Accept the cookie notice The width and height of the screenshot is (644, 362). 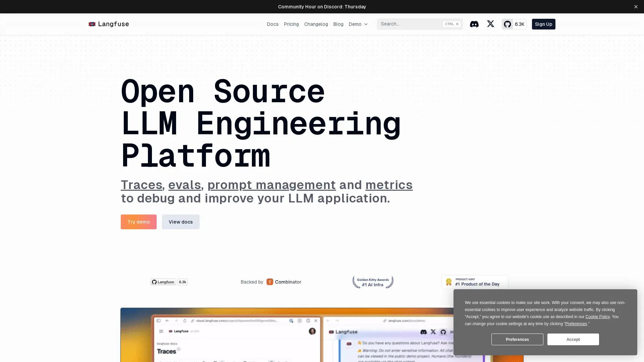[x=573, y=339]
